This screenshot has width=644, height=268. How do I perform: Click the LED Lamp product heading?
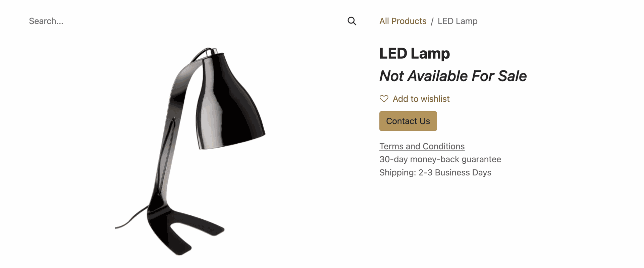click(x=414, y=53)
